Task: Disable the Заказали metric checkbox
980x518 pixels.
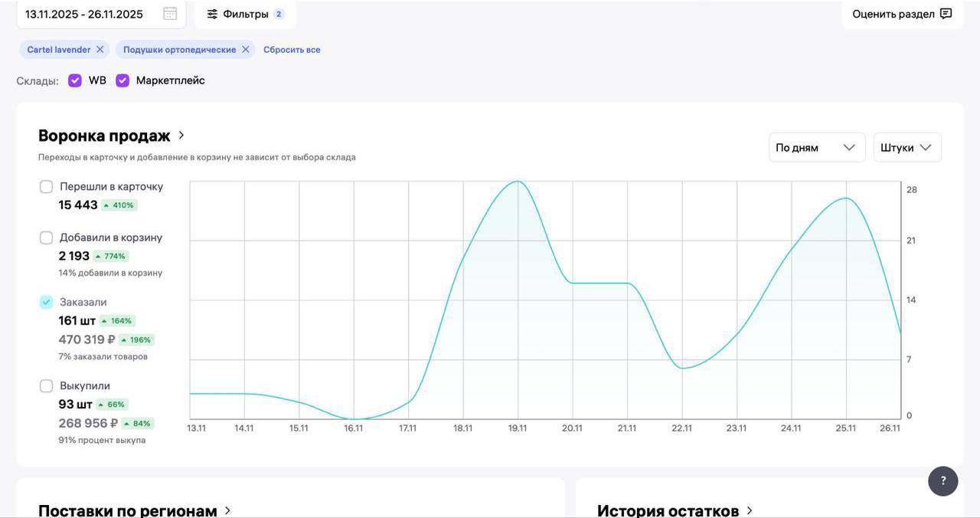Action: pyautogui.click(x=47, y=303)
